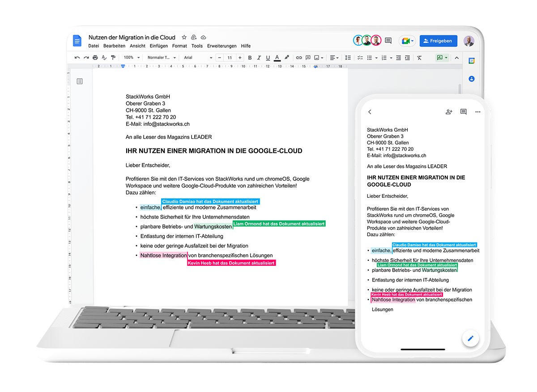This screenshot has width=537, height=392.
Task: Star the document Nutzen der Migration
Action: click(184, 37)
